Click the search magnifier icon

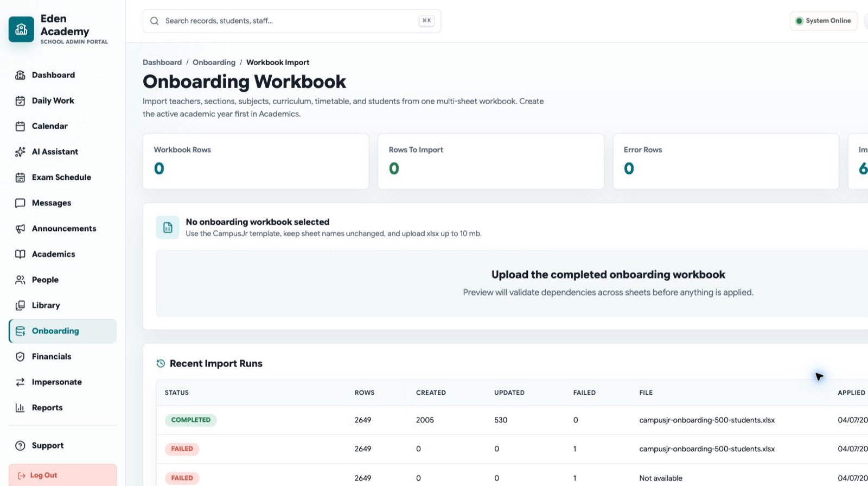(154, 21)
